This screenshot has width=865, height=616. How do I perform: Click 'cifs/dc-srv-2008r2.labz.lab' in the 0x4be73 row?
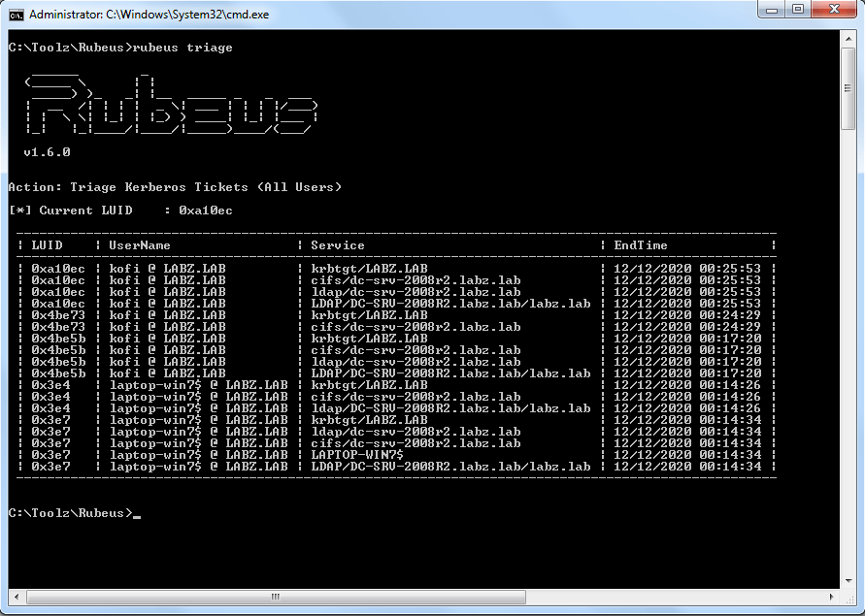point(416,327)
